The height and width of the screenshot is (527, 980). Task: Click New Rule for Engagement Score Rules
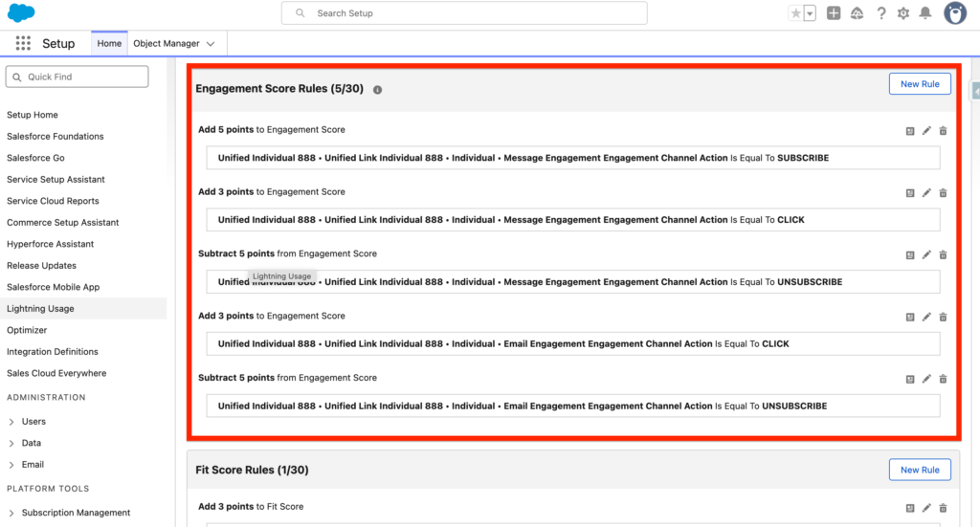[x=920, y=84]
